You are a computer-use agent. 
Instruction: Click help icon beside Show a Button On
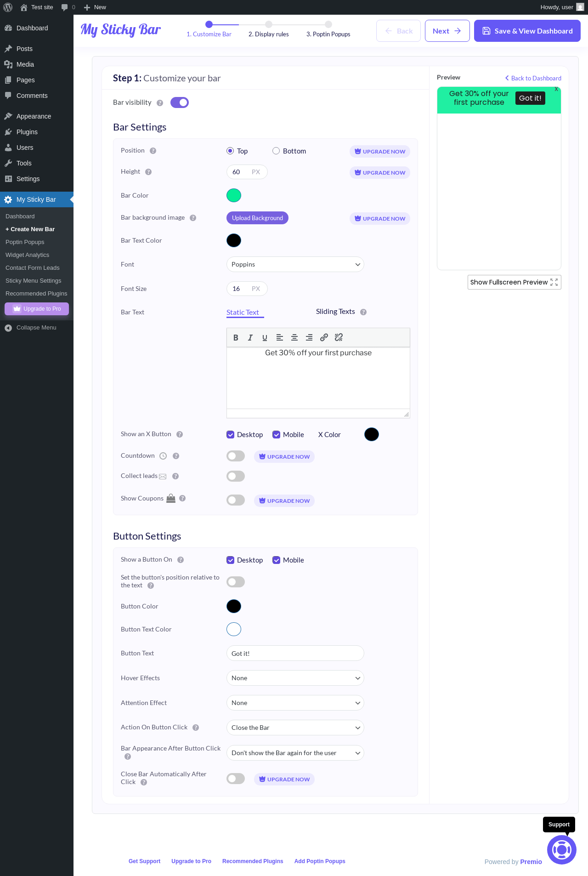click(x=181, y=560)
